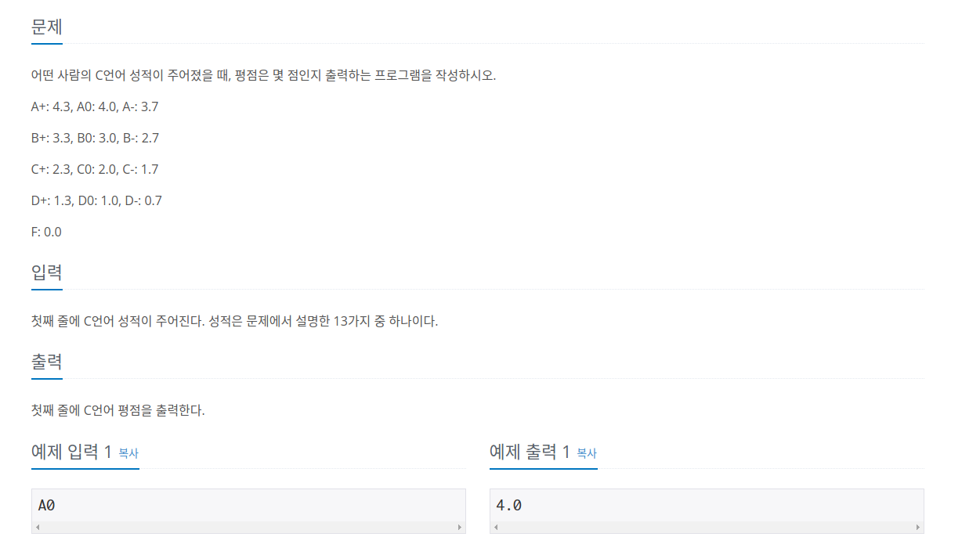The width and height of the screenshot is (980, 548).
Task: Click the F: 0.0 grade line
Action: pos(46,232)
